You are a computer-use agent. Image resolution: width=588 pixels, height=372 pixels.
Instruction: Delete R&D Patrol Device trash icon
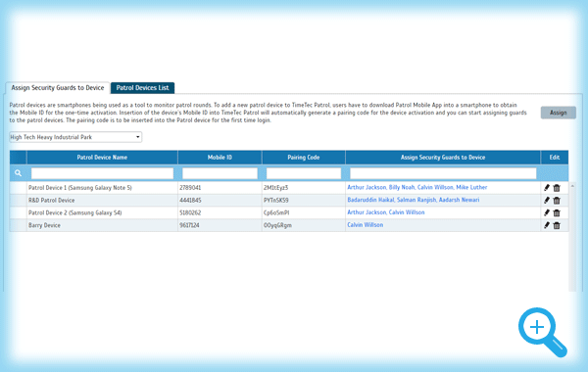[x=557, y=201]
